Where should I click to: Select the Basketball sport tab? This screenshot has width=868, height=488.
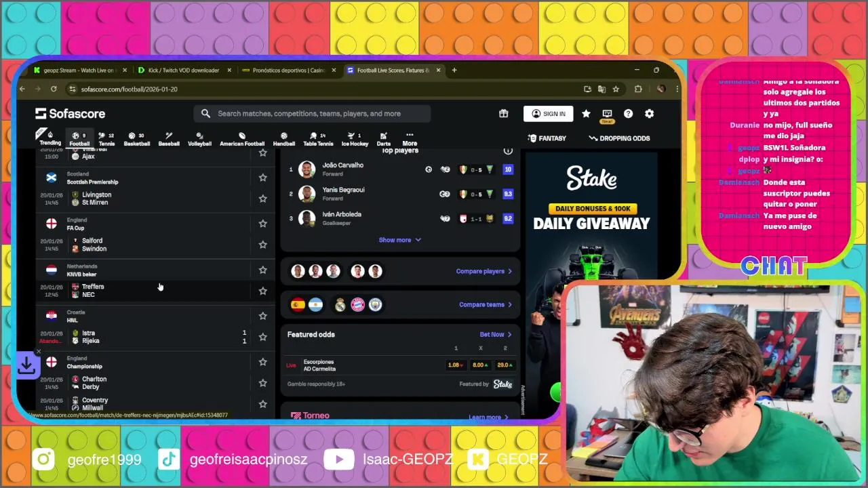(x=136, y=138)
